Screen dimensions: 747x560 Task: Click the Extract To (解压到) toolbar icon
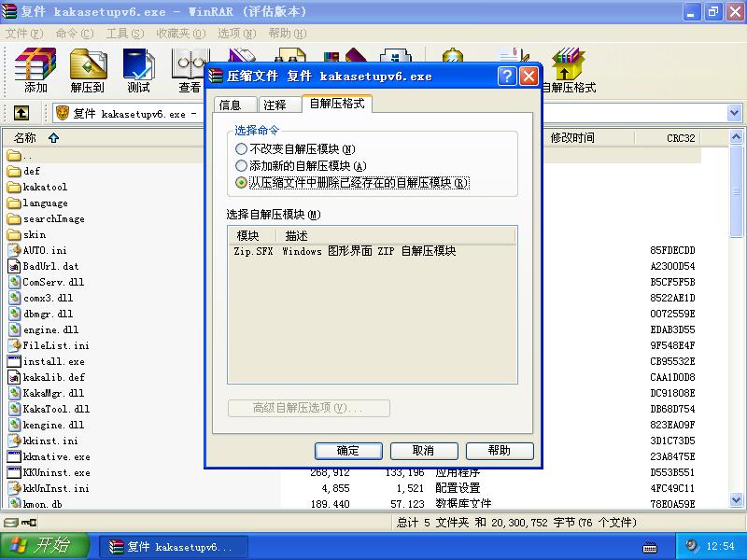[88, 70]
